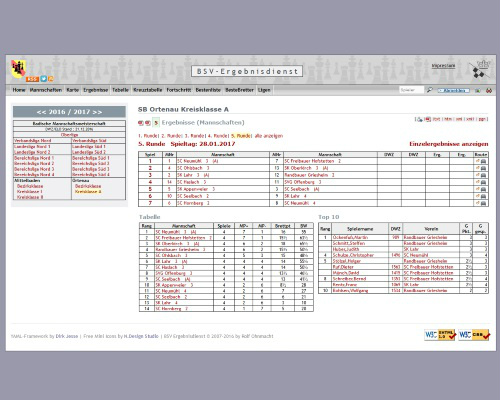
Task: Click the print icon above results
Action: click(x=419, y=119)
